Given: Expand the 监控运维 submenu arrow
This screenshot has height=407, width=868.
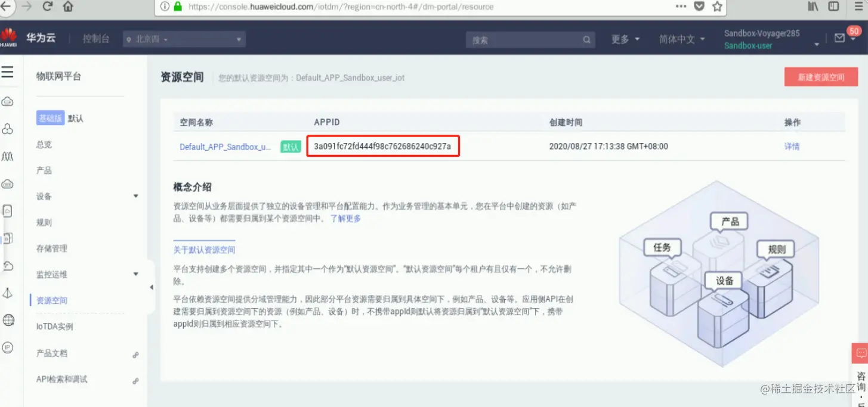Looking at the screenshot, I should [x=135, y=274].
